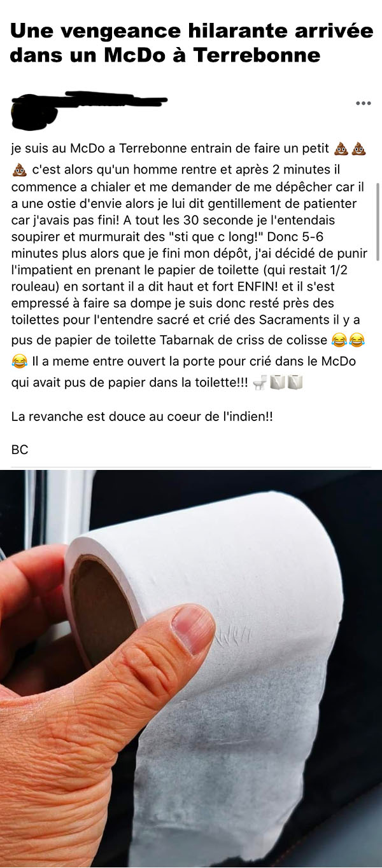Open the toilet paper roll photo

point(191,668)
